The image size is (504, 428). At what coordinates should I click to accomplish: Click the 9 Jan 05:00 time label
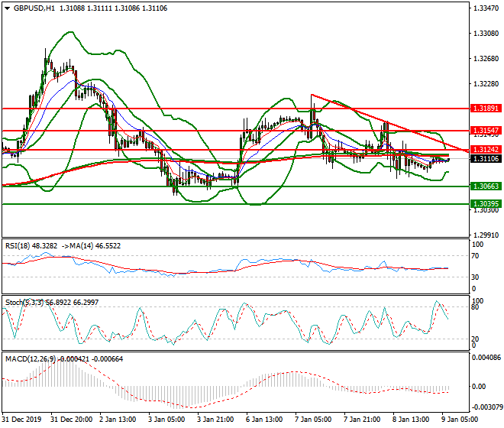tap(460, 420)
